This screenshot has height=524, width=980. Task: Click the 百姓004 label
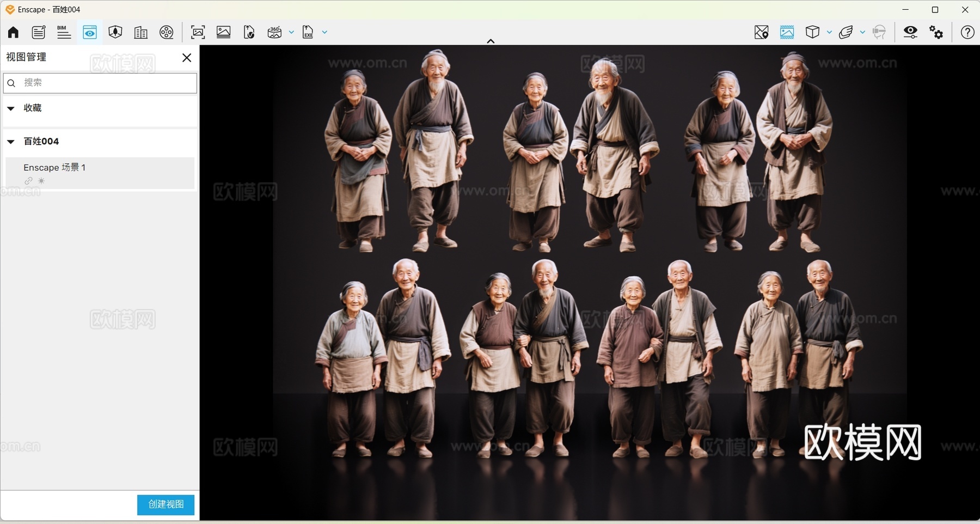(x=41, y=141)
